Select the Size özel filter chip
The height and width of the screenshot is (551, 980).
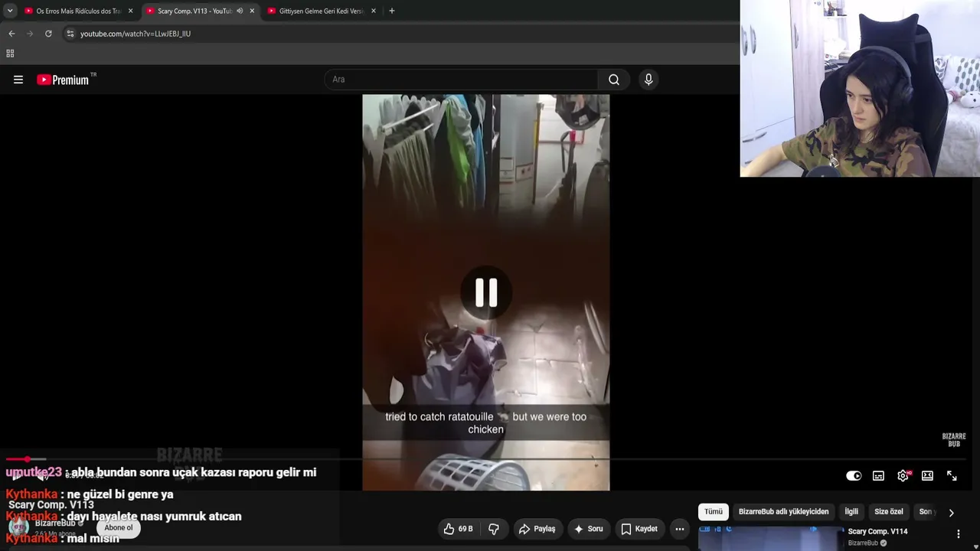[889, 512]
